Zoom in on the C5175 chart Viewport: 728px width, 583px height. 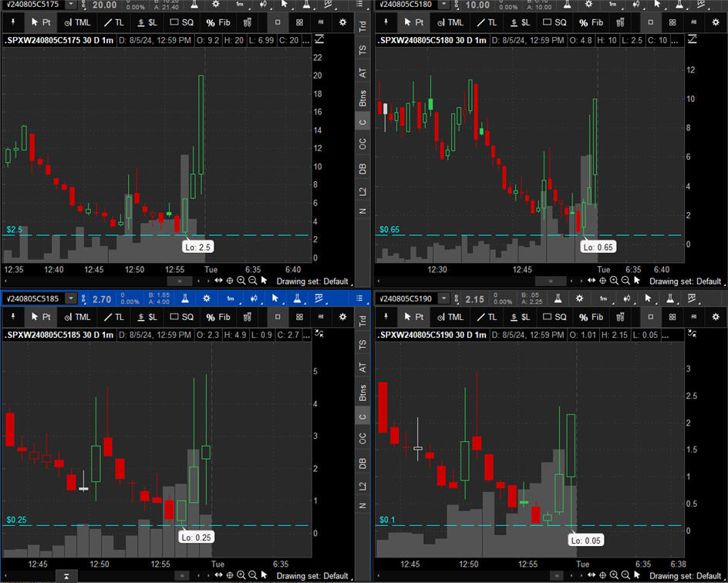click(x=241, y=281)
